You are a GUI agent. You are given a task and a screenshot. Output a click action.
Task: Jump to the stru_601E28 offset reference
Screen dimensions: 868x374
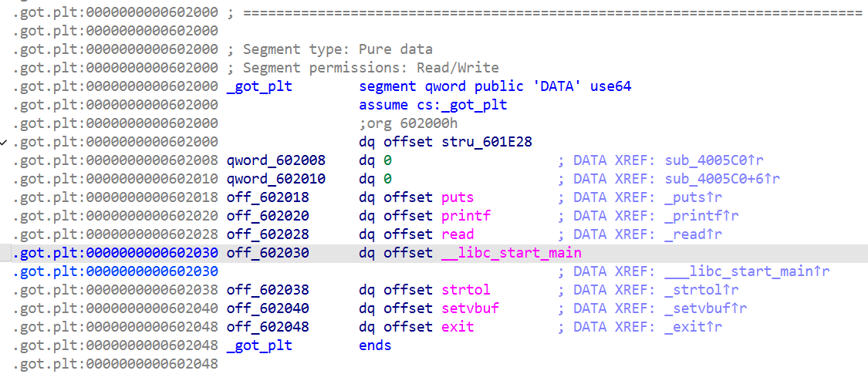tap(486, 142)
